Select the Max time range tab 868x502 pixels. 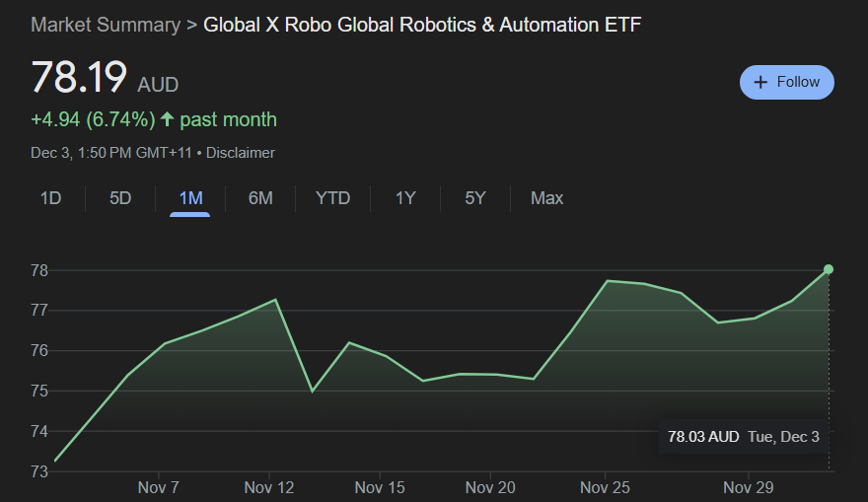coord(546,198)
